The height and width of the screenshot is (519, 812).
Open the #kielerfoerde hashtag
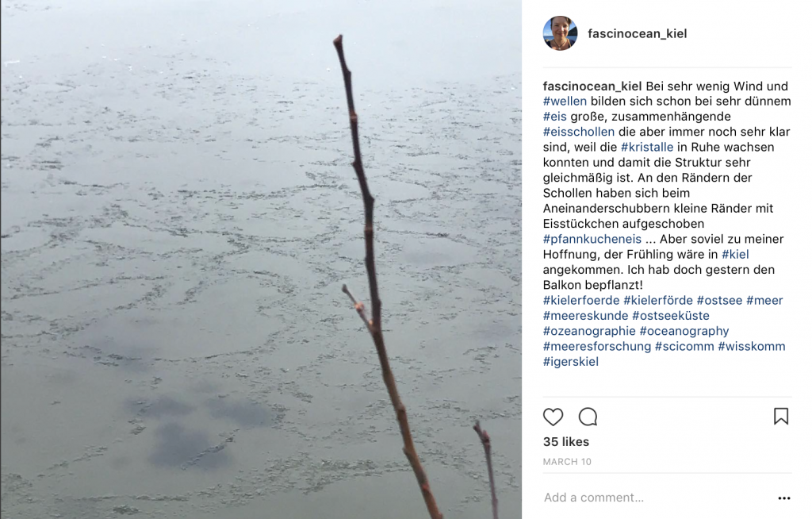[581, 300]
